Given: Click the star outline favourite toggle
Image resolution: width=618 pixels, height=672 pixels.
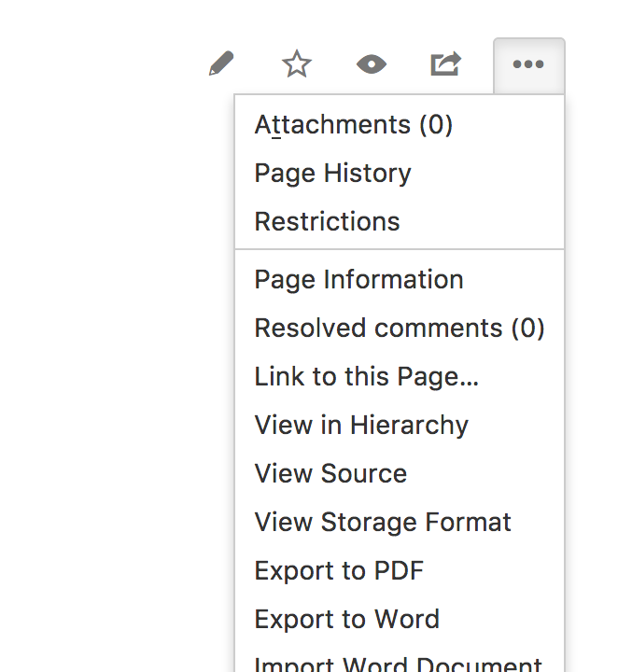Looking at the screenshot, I should (297, 63).
